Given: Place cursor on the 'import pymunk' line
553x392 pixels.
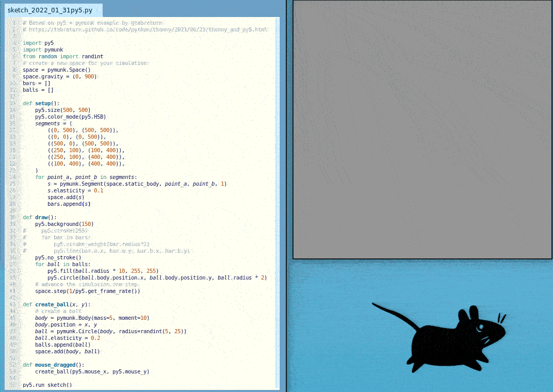Looking at the screenshot, I should coord(43,50).
